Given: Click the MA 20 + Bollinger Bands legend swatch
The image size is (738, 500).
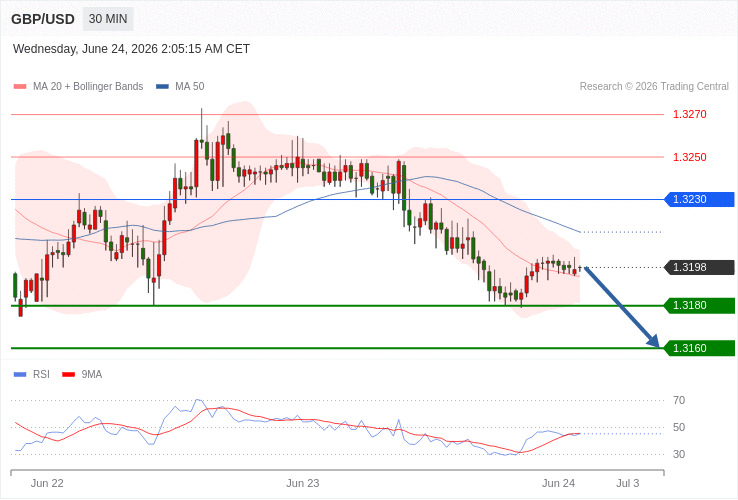Looking at the screenshot, I should click(x=20, y=87).
